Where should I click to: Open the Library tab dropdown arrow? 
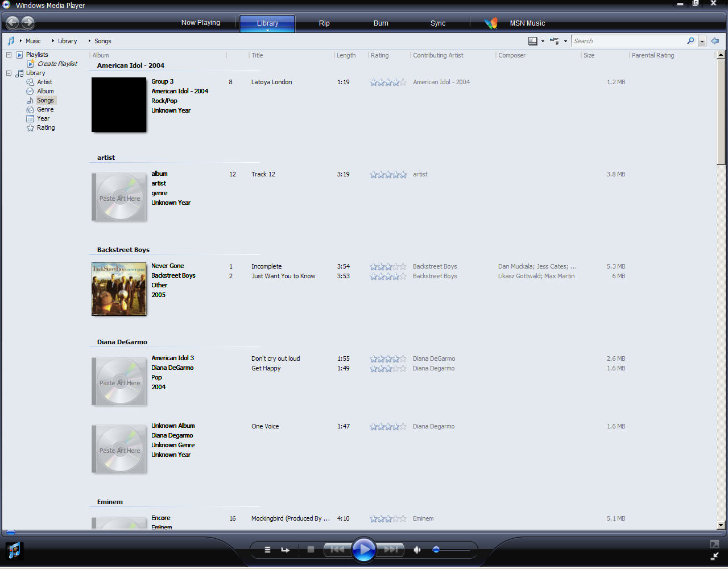click(267, 30)
